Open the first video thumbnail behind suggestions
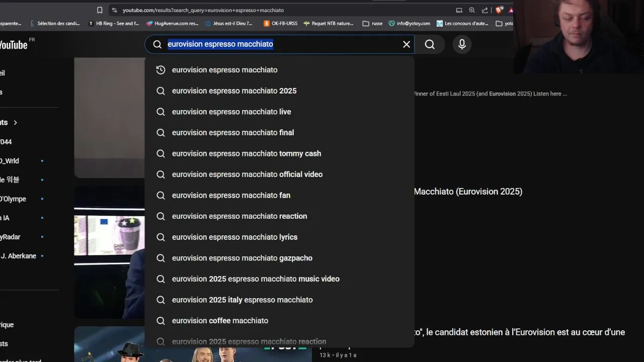This screenshot has height=362, width=644. 109,118
